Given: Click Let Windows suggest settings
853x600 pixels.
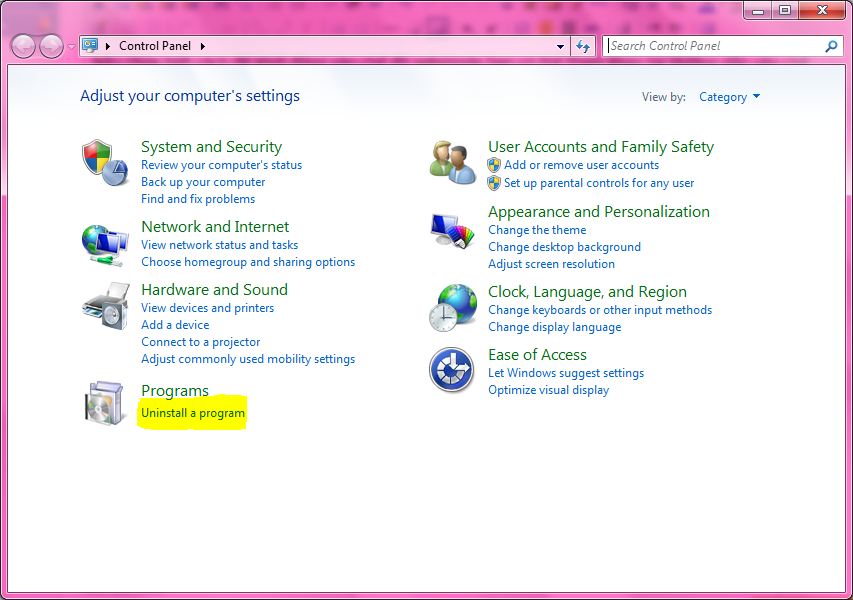Looking at the screenshot, I should (x=566, y=373).
